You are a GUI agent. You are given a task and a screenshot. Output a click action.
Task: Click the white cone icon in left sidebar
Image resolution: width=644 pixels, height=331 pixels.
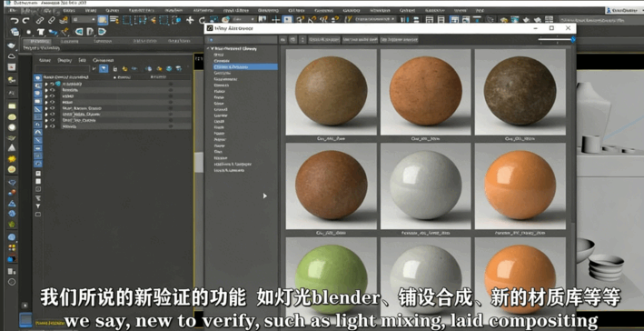(x=12, y=148)
